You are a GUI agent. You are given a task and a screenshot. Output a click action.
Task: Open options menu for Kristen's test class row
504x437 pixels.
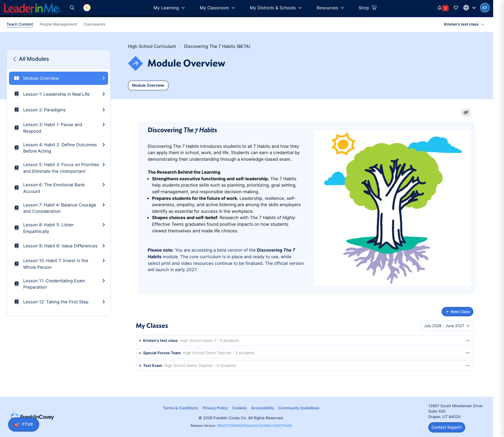[468, 341]
